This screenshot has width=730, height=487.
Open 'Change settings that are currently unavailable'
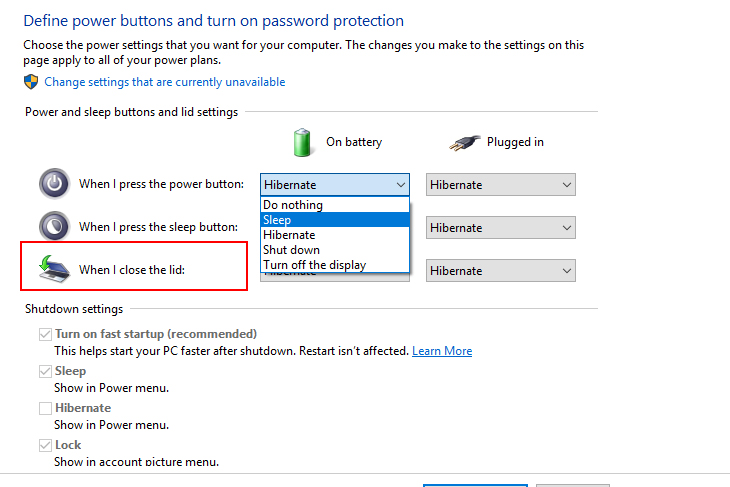pos(164,82)
